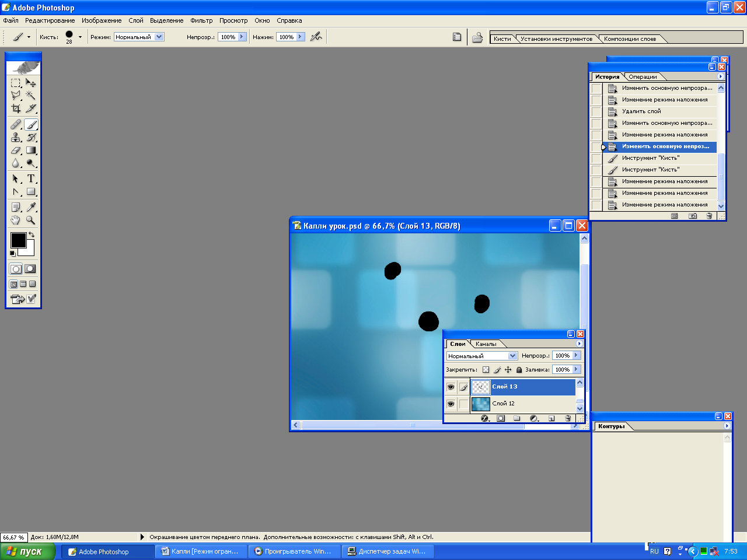This screenshot has height=560, width=747.
Task: Hide layer Слой 12 with eye icon
Action: (451, 404)
